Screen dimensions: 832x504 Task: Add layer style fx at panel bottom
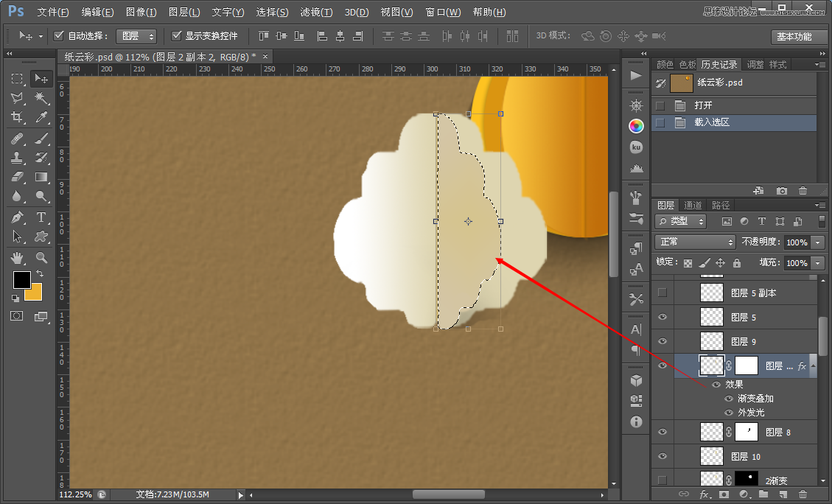point(704,494)
